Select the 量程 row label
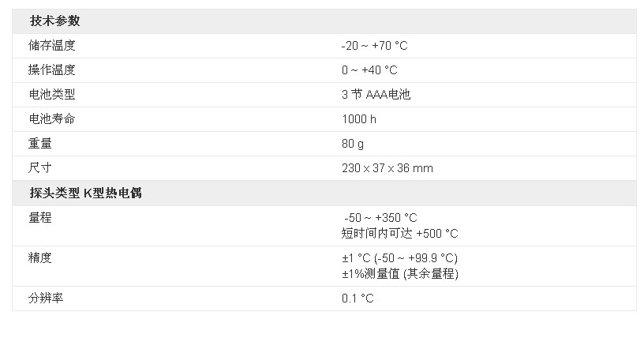The width and height of the screenshot is (644, 338). (x=39, y=218)
